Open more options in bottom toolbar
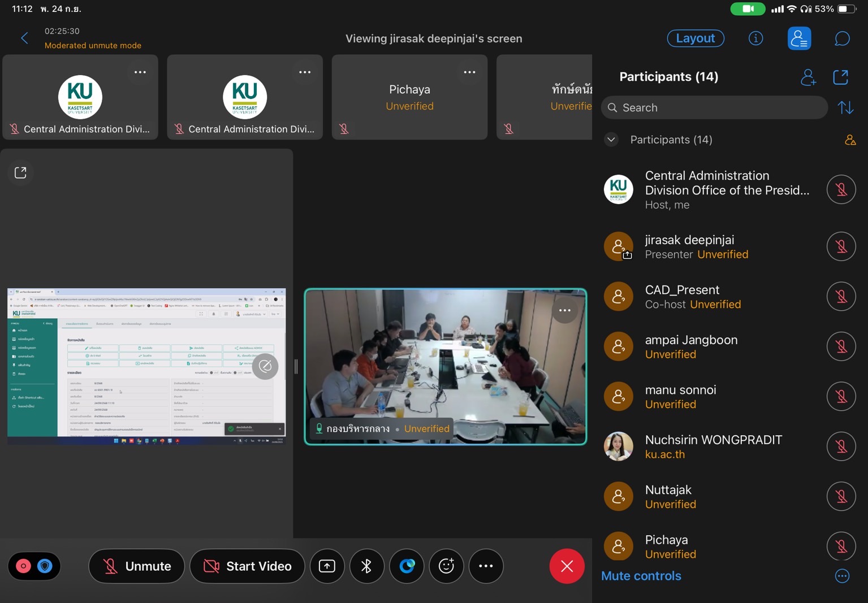 click(x=486, y=566)
